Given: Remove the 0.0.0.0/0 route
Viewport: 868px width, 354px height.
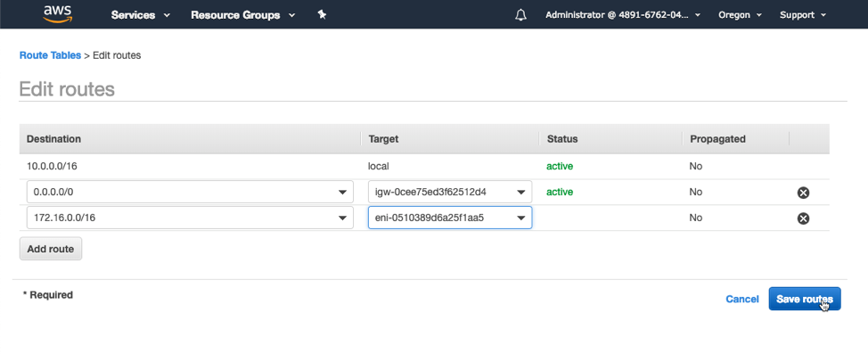Looking at the screenshot, I should 803,193.
